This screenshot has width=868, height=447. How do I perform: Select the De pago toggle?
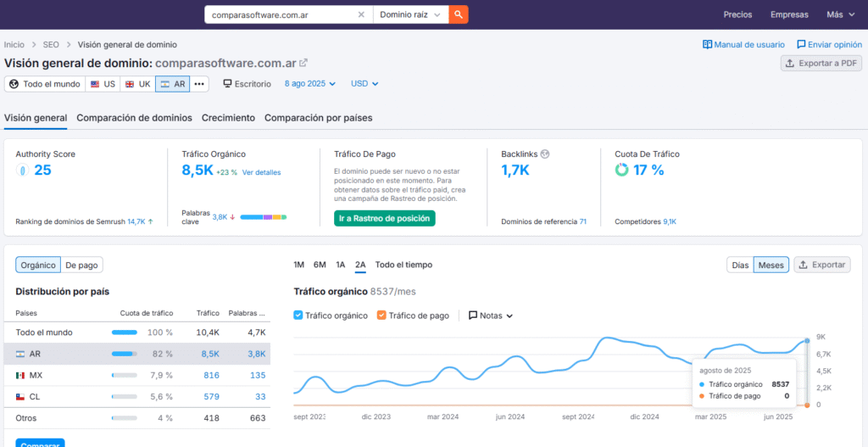point(81,265)
